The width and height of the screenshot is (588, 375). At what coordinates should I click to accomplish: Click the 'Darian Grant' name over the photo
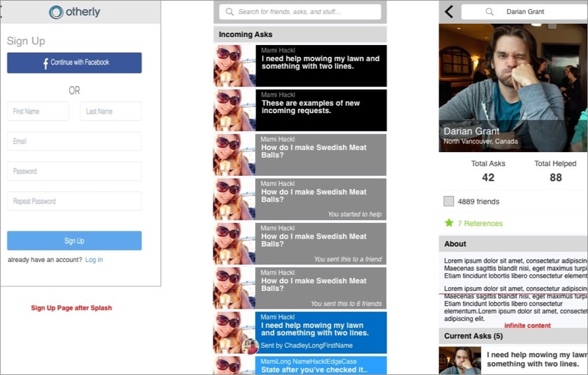(471, 131)
